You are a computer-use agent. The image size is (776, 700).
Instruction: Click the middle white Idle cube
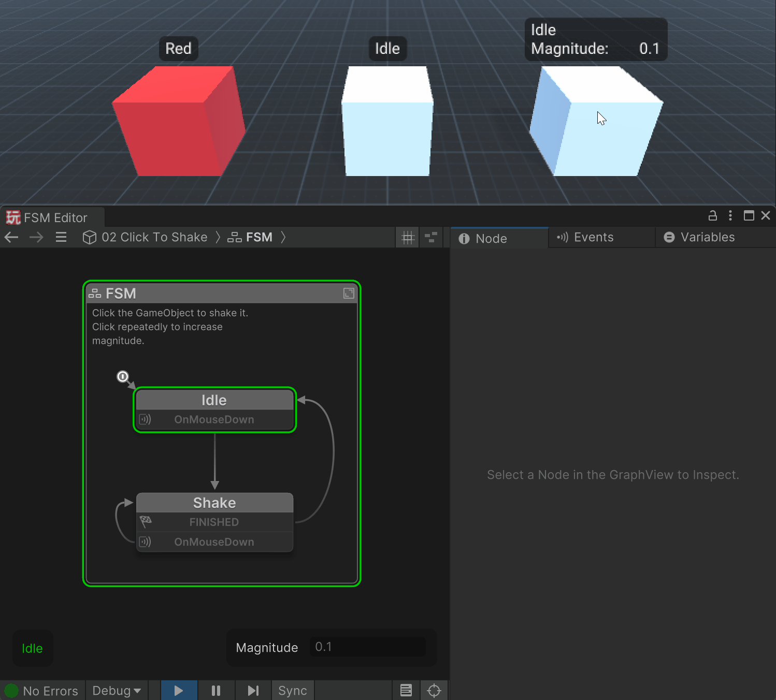[387, 121]
